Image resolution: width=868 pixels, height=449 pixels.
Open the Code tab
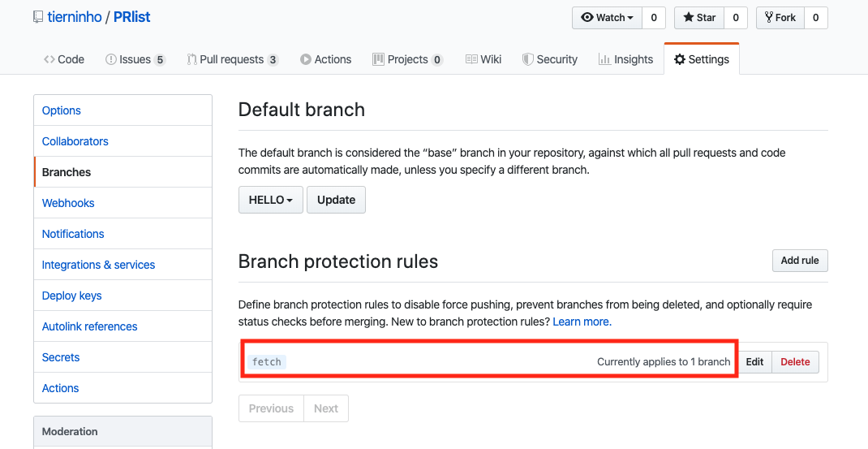click(x=63, y=59)
